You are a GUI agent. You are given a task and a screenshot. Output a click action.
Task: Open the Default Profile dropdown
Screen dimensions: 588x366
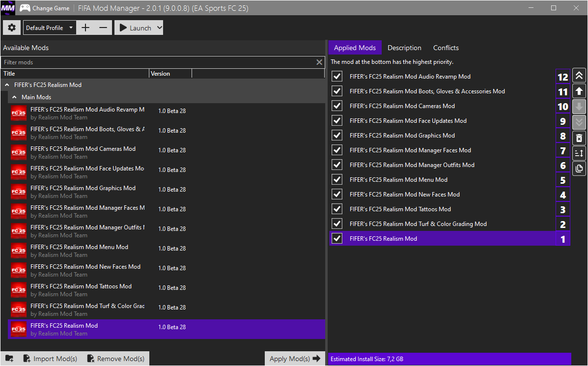tap(50, 28)
